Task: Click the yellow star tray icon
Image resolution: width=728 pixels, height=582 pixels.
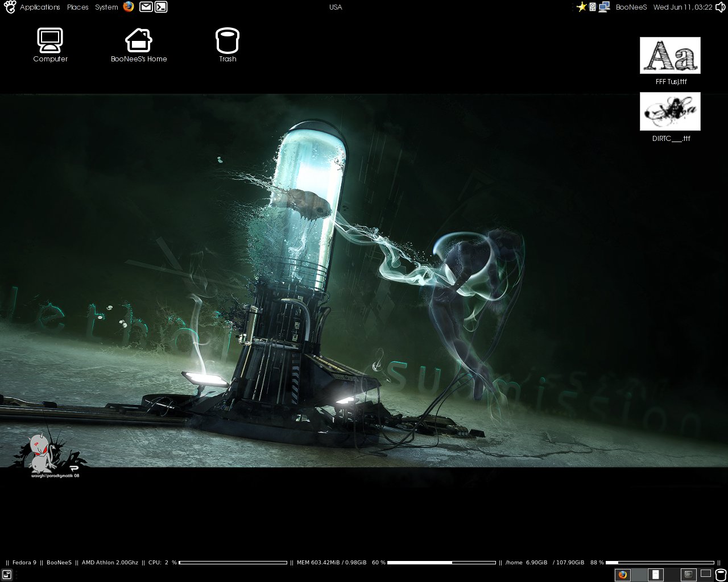Action: tap(581, 7)
